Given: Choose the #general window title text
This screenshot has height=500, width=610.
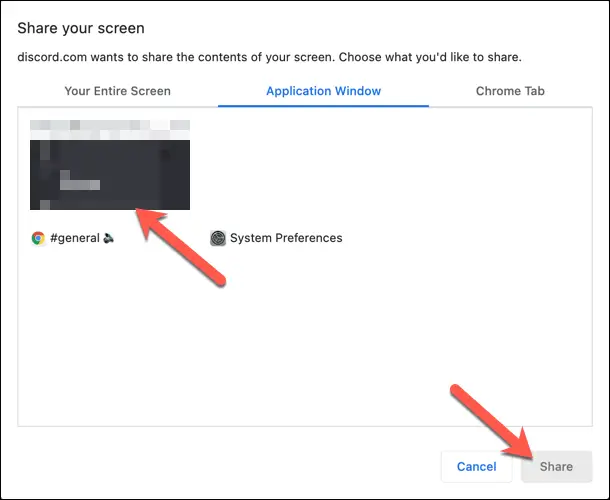Looking at the screenshot, I should tap(73, 238).
